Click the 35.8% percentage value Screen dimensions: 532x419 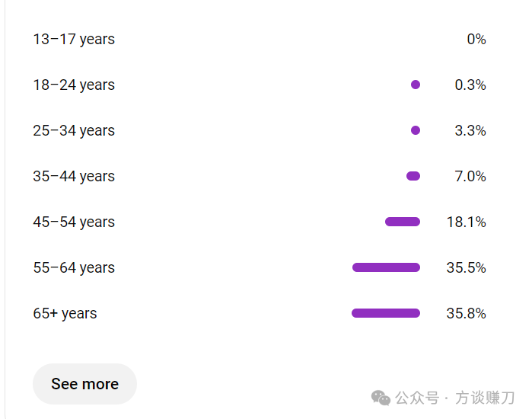pyautogui.click(x=467, y=314)
